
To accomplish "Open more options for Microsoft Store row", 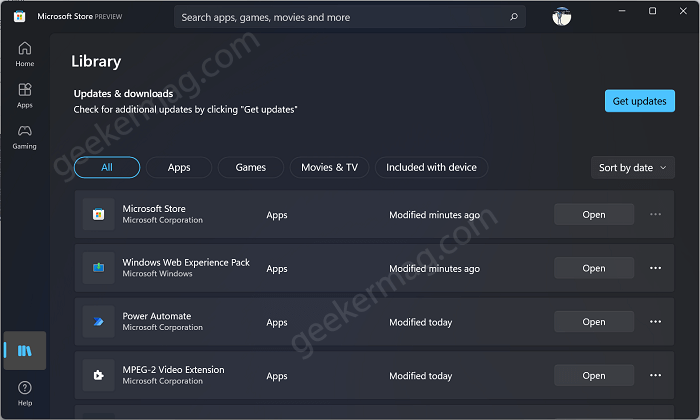I will (655, 214).
